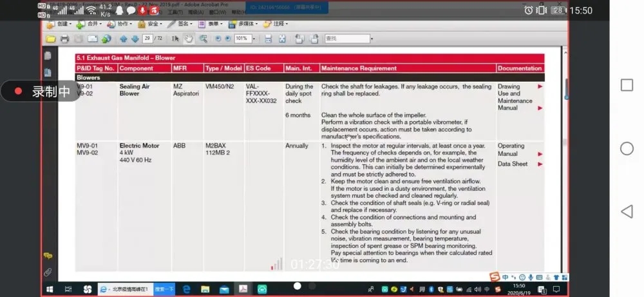Open the 安全 (Secure) dropdown
The image size is (644, 297).
(x=150, y=24)
